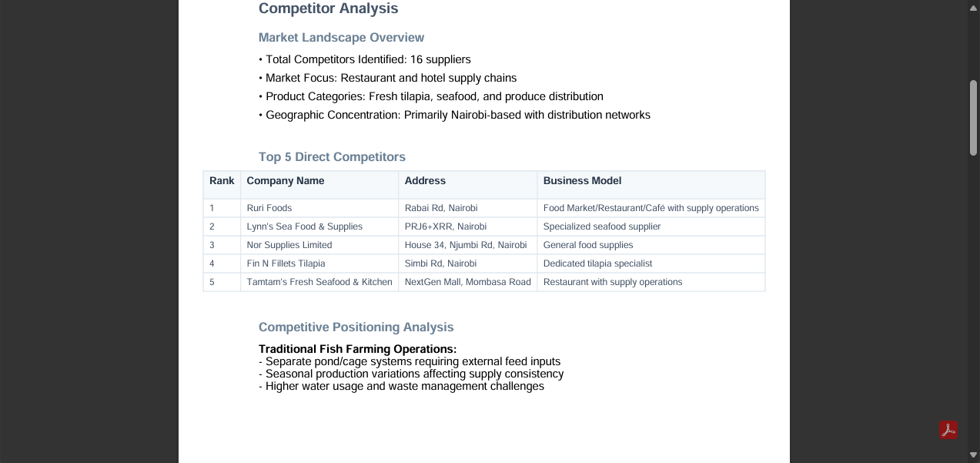The height and width of the screenshot is (463, 980).
Task: Click Tamtam's Fresh Seafood & Kitchen cell
Action: tap(319, 282)
